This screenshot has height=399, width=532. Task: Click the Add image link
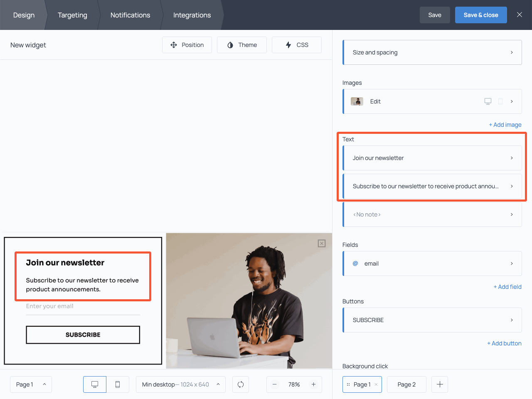click(x=505, y=125)
